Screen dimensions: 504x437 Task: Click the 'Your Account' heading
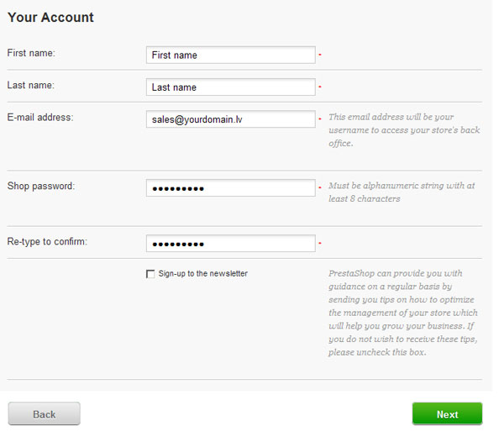pyautogui.click(x=50, y=18)
